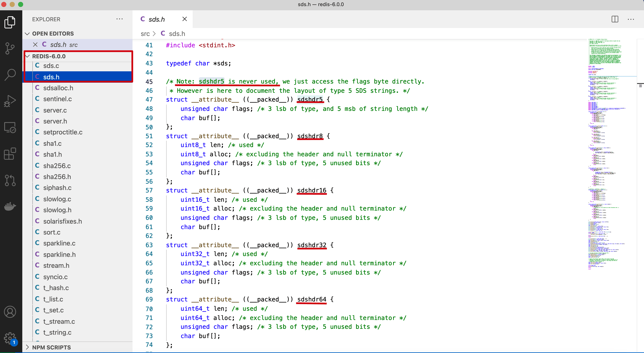
Task: Open Run and Debug view
Action: [x=10, y=101]
